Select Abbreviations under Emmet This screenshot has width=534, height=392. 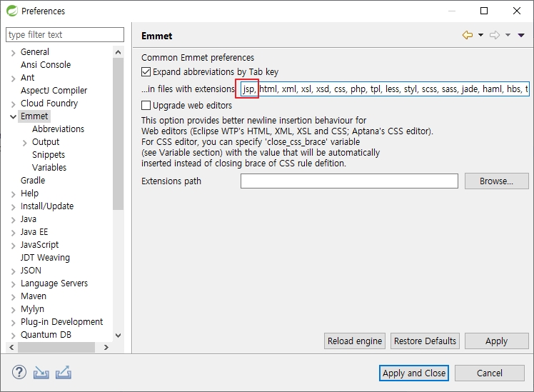[x=59, y=129]
